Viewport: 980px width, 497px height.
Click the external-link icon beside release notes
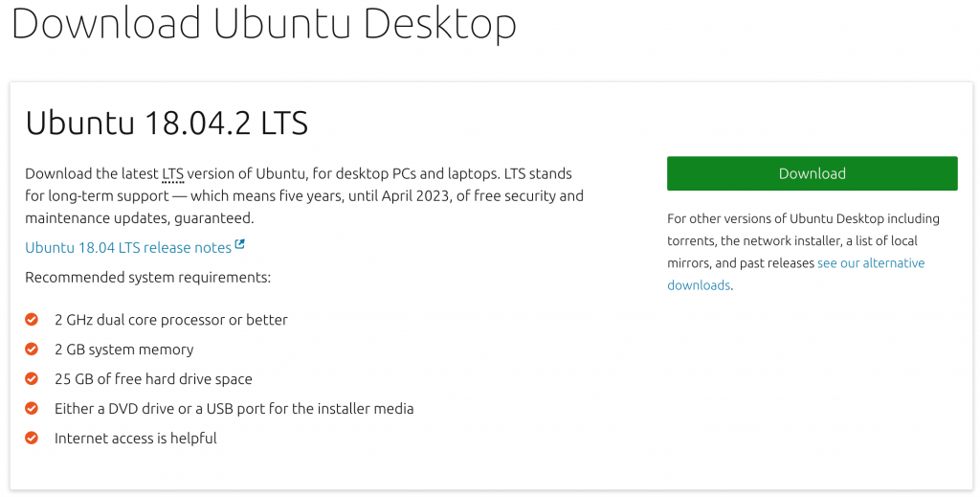coord(240,245)
